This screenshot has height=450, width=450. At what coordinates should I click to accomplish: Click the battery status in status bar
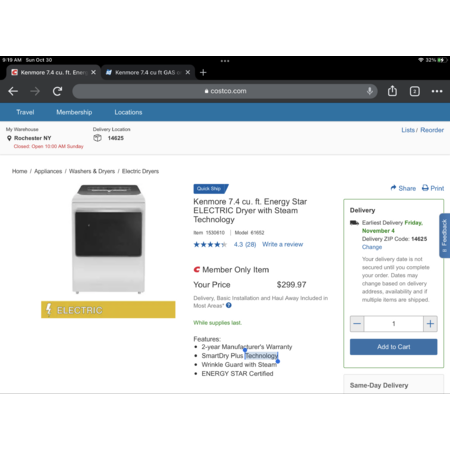coord(436,60)
